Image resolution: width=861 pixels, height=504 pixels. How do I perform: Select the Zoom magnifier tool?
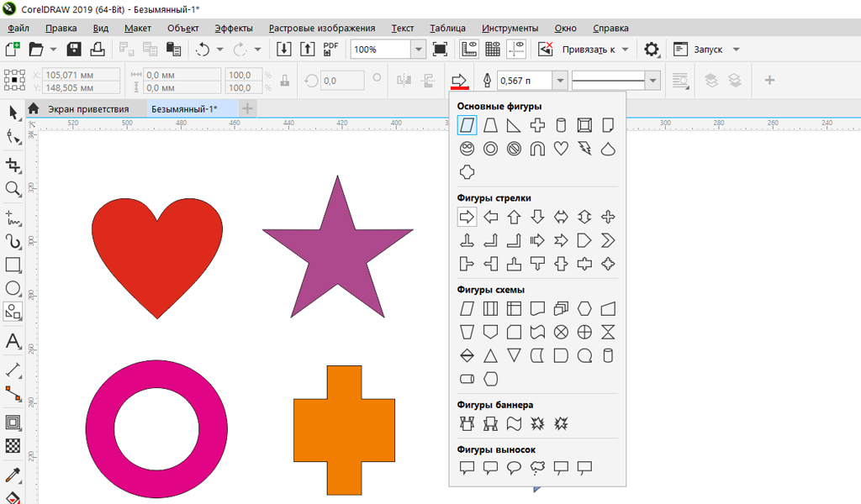point(13,189)
